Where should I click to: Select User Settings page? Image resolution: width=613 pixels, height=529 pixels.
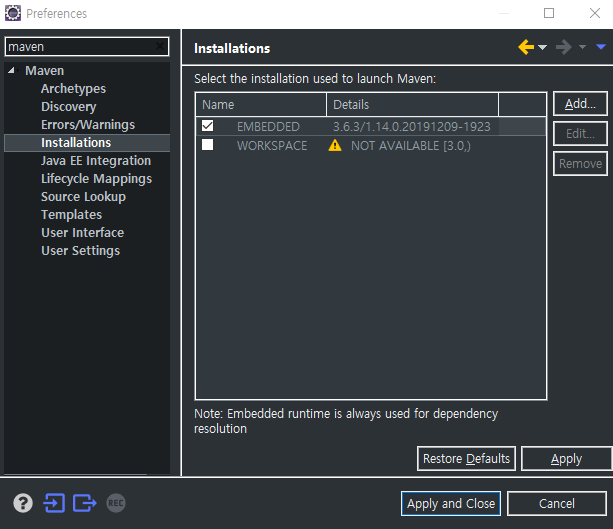click(81, 251)
